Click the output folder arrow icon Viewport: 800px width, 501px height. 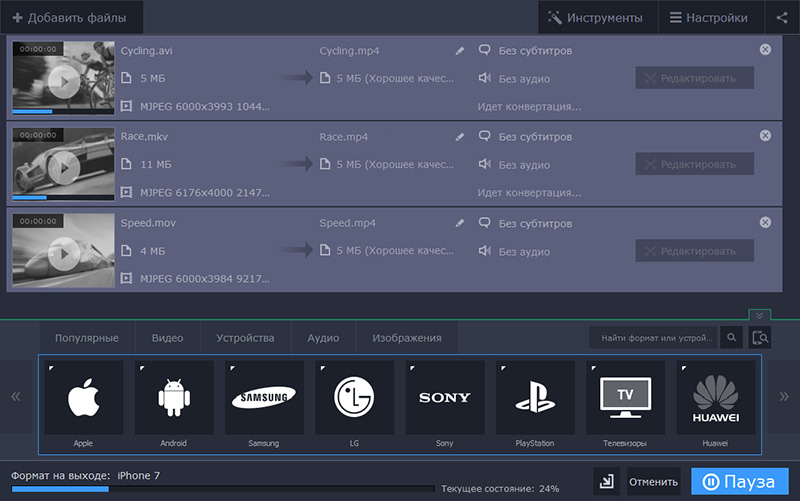click(607, 481)
